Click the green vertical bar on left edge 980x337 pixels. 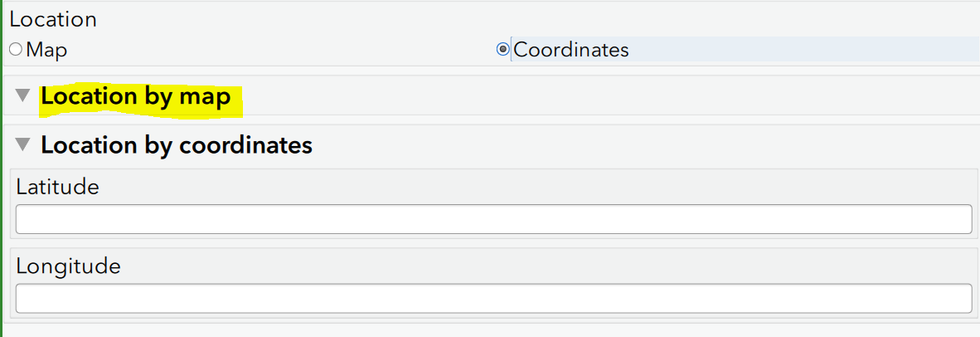(2, 168)
